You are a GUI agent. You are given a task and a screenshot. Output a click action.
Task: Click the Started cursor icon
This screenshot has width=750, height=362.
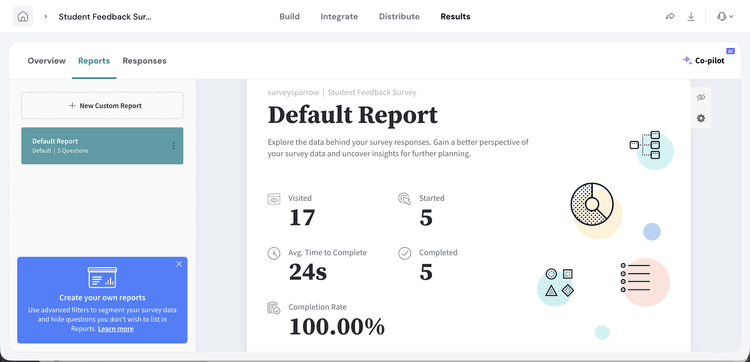coord(405,199)
